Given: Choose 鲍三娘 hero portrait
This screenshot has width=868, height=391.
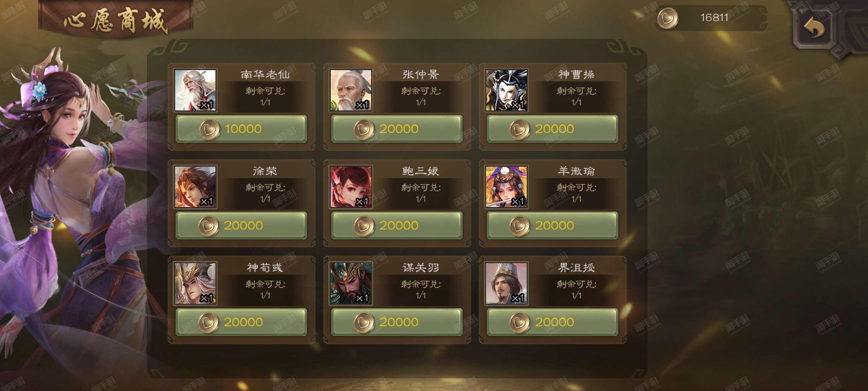Looking at the screenshot, I should (351, 187).
